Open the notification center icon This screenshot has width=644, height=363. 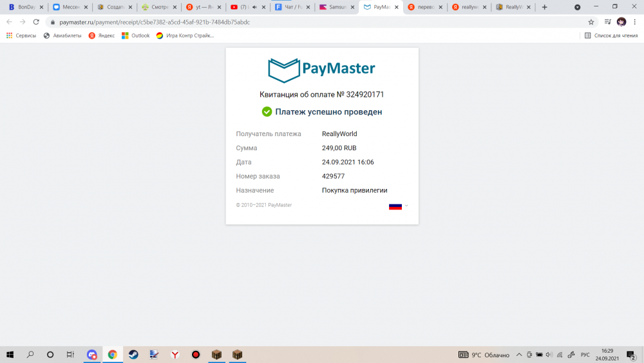[631, 355]
